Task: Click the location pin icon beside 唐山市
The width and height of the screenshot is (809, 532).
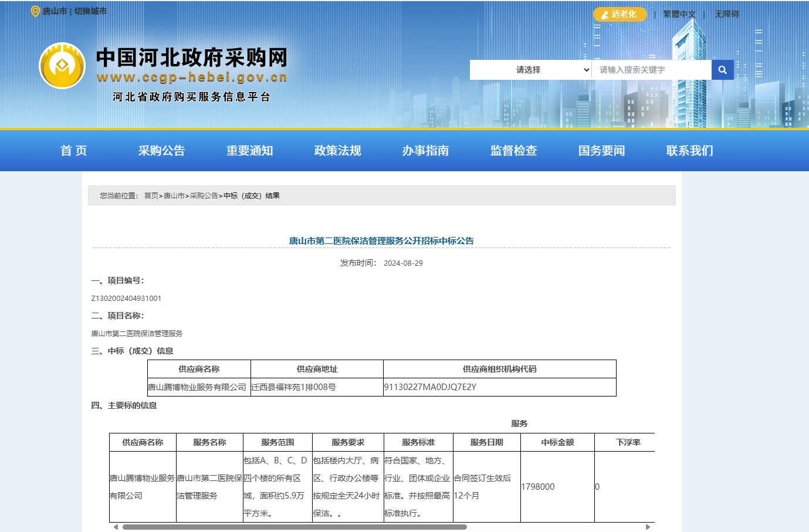Action: click(35, 11)
